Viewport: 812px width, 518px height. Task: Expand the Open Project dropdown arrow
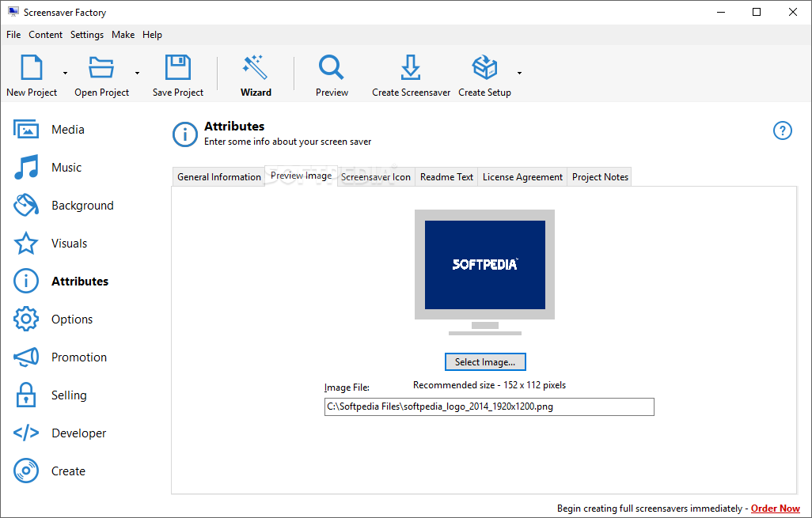(137, 73)
